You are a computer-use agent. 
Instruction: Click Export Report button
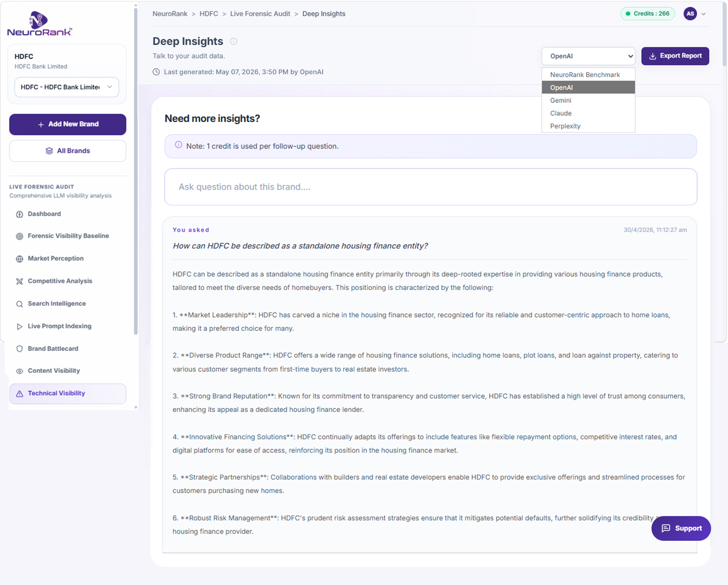tap(675, 56)
